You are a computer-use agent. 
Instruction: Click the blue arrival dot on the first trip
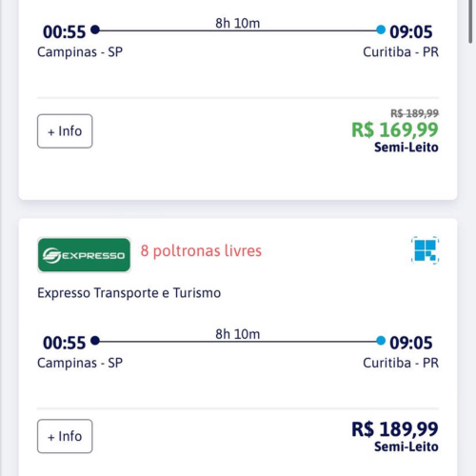(x=381, y=30)
